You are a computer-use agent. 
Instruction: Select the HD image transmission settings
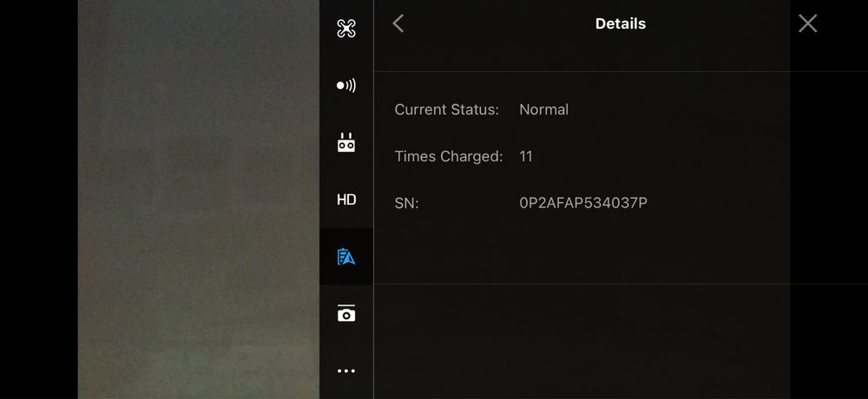tap(346, 199)
